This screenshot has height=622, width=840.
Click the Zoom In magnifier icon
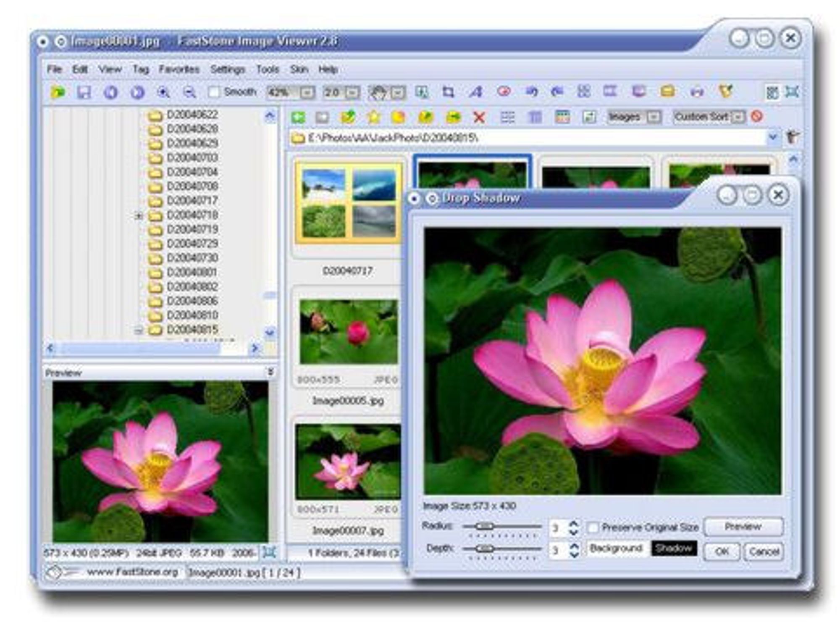pos(163,92)
